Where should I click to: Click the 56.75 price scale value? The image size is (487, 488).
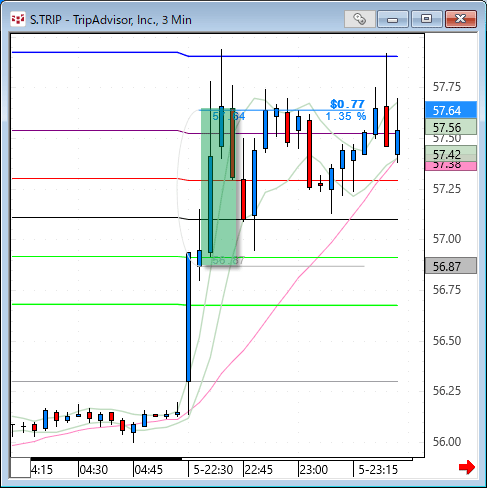447,289
